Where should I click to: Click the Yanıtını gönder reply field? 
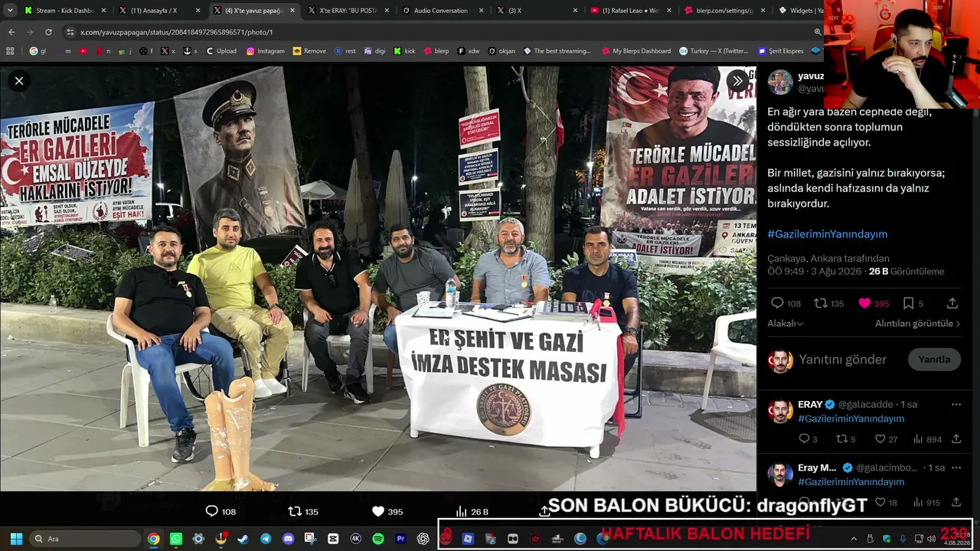pyautogui.click(x=842, y=360)
